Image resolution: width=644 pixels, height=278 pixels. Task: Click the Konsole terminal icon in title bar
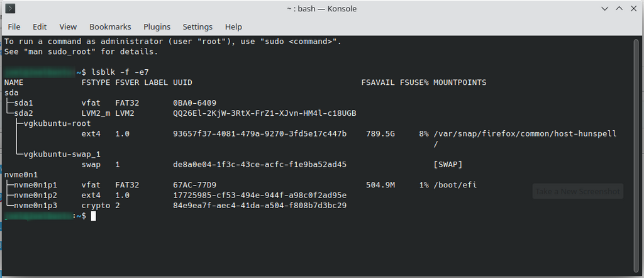point(11,8)
